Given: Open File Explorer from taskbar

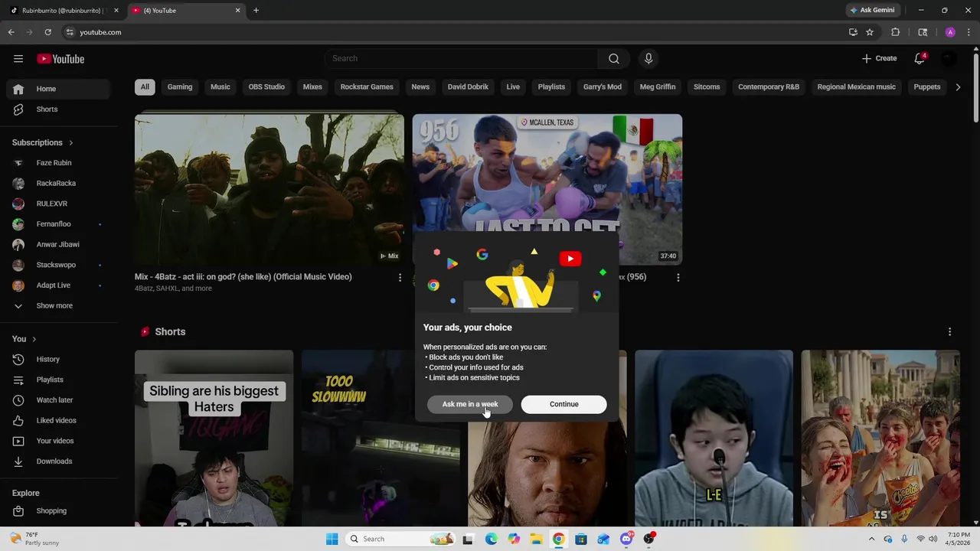Looking at the screenshot, I should tap(536, 539).
